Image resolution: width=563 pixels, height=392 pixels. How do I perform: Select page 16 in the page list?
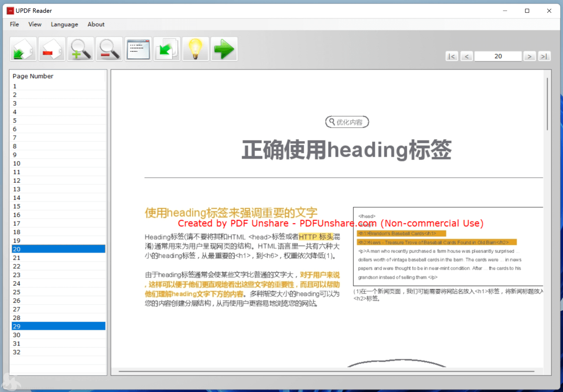58,215
